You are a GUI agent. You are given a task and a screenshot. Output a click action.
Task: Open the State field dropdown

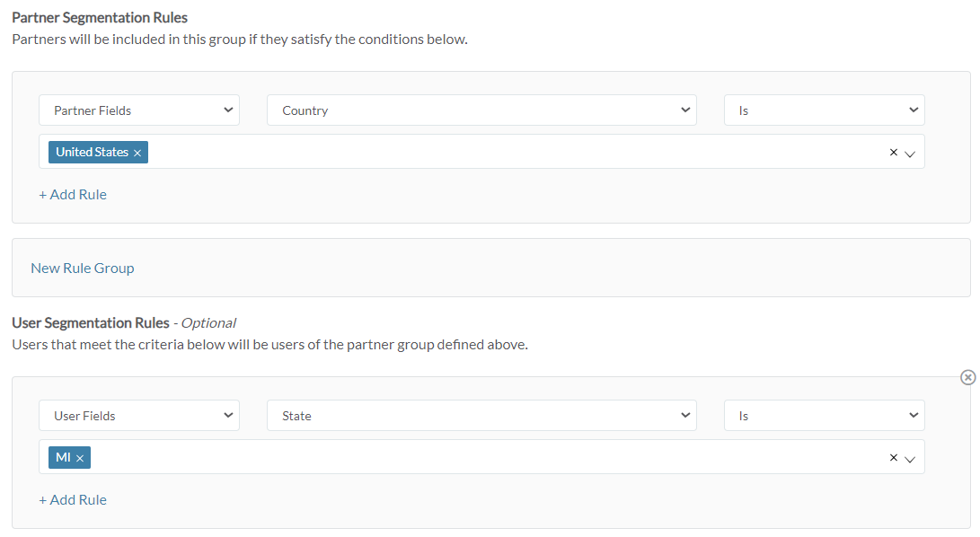482,415
